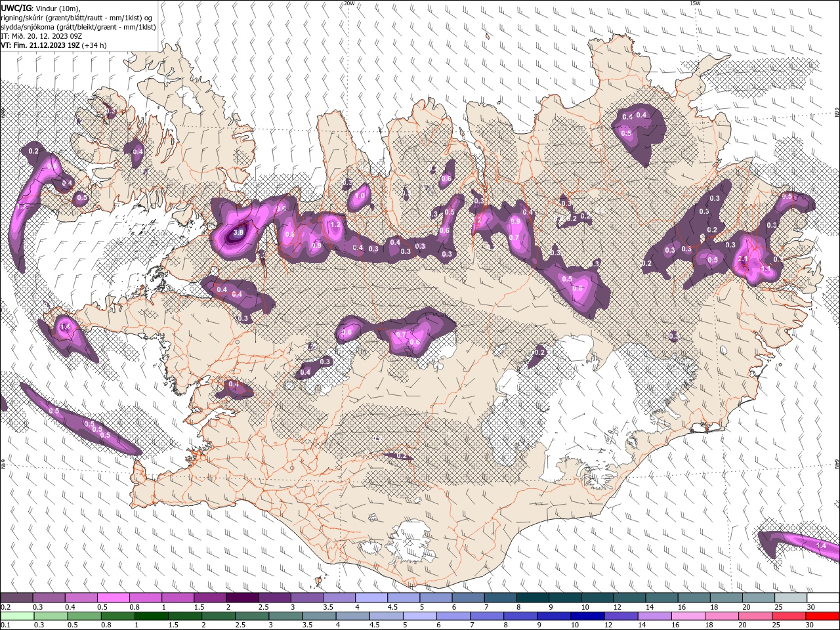Click the upper legend lavender swatch between 4 and 4.5
Screen dimensions: 840x630
[371, 598]
